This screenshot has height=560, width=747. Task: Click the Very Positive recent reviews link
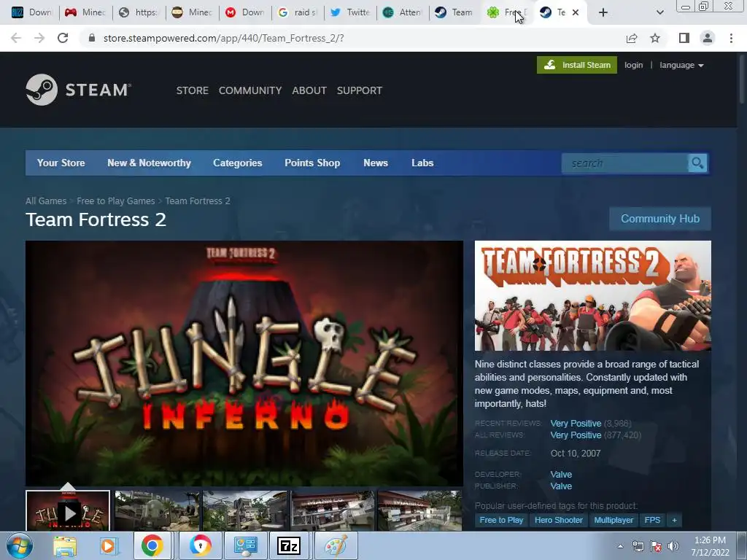pyautogui.click(x=576, y=424)
